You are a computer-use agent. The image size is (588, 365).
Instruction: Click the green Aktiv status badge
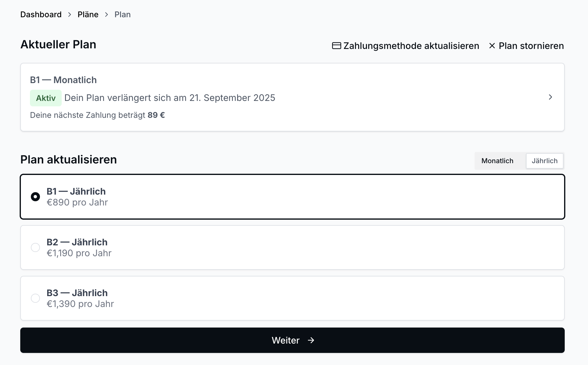click(46, 98)
